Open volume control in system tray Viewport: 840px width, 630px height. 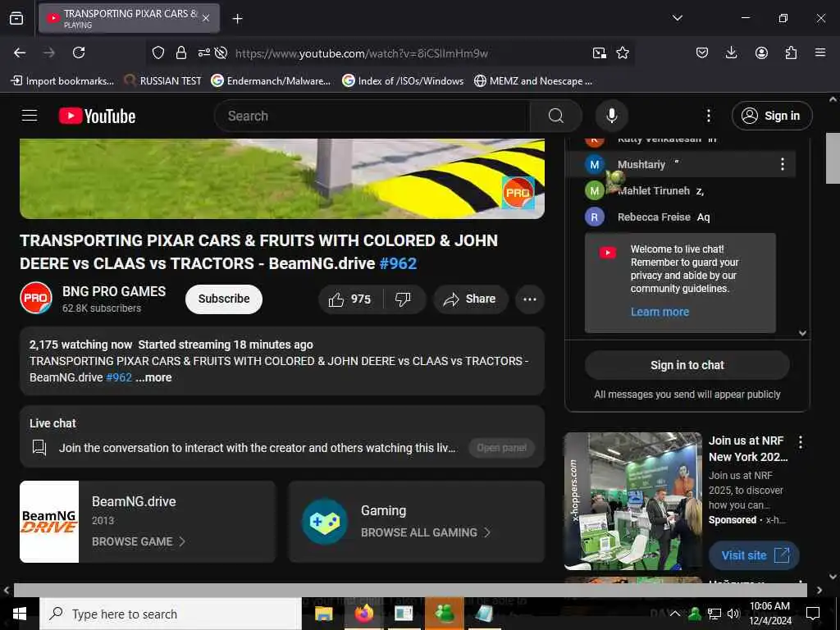(x=733, y=614)
